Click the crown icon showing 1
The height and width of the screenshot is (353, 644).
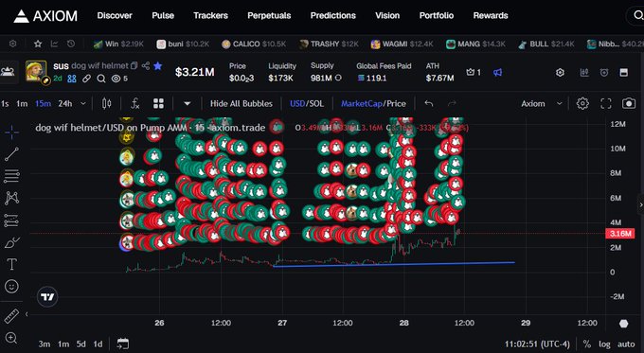(x=474, y=72)
